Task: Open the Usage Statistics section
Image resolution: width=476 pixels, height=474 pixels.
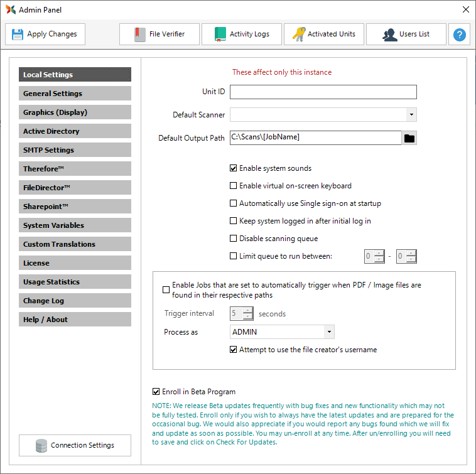Action: pyautogui.click(x=75, y=282)
